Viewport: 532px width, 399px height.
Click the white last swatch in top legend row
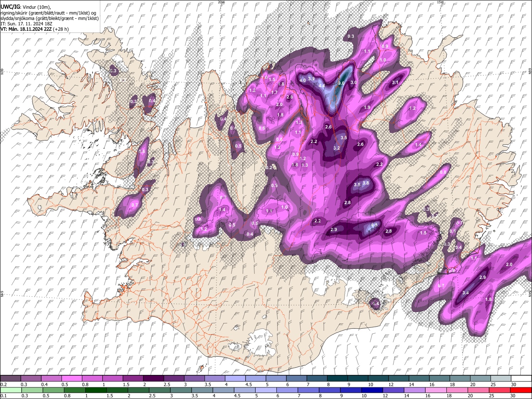pyautogui.click(x=521, y=379)
